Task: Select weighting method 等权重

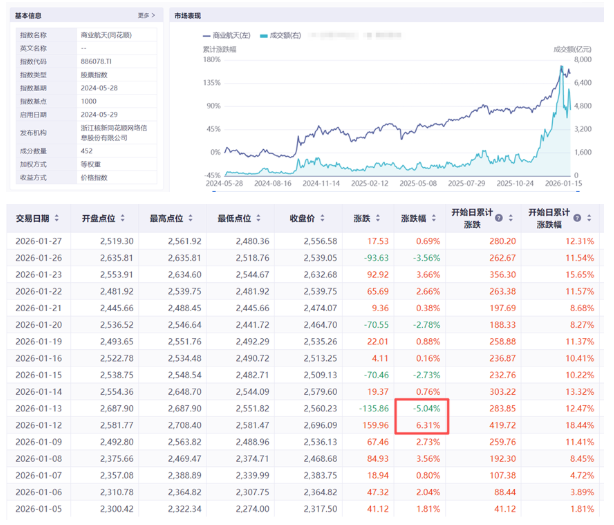Action: pyautogui.click(x=91, y=164)
